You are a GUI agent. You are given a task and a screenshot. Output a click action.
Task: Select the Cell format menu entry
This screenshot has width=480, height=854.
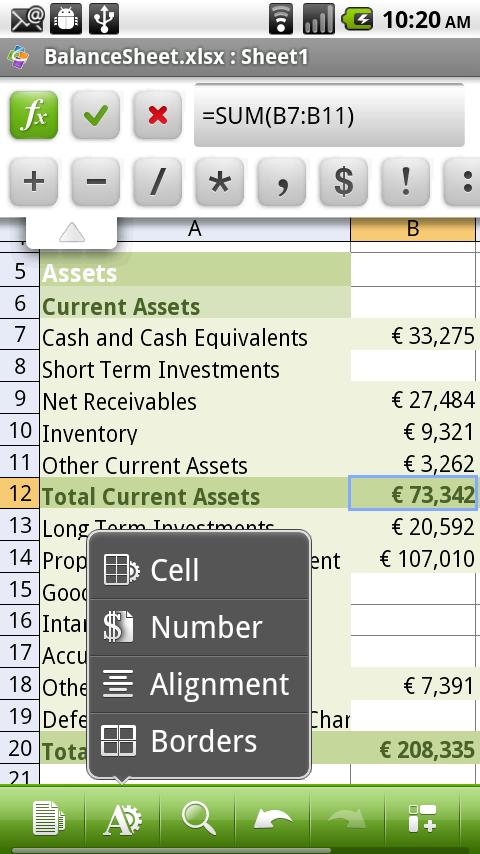click(199, 570)
